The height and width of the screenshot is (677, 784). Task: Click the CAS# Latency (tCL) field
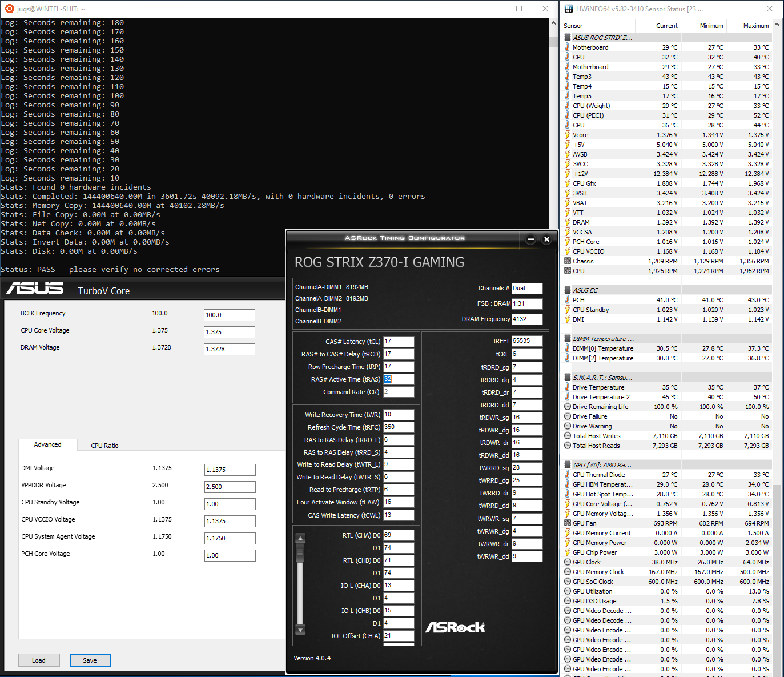tap(399, 342)
